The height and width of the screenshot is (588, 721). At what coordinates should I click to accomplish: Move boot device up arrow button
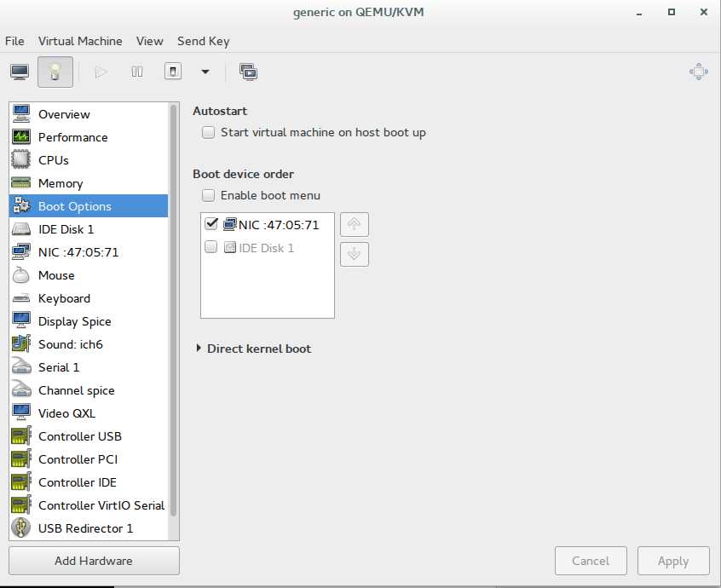pos(354,224)
